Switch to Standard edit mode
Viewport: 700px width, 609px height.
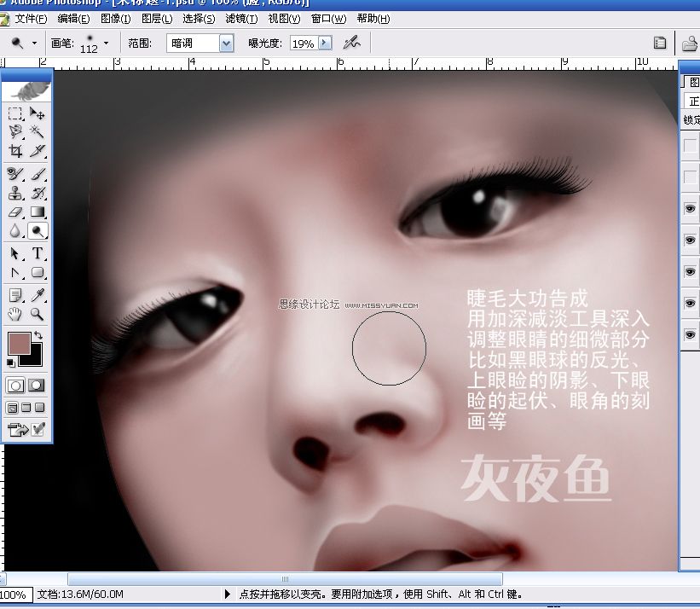[x=15, y=386]
